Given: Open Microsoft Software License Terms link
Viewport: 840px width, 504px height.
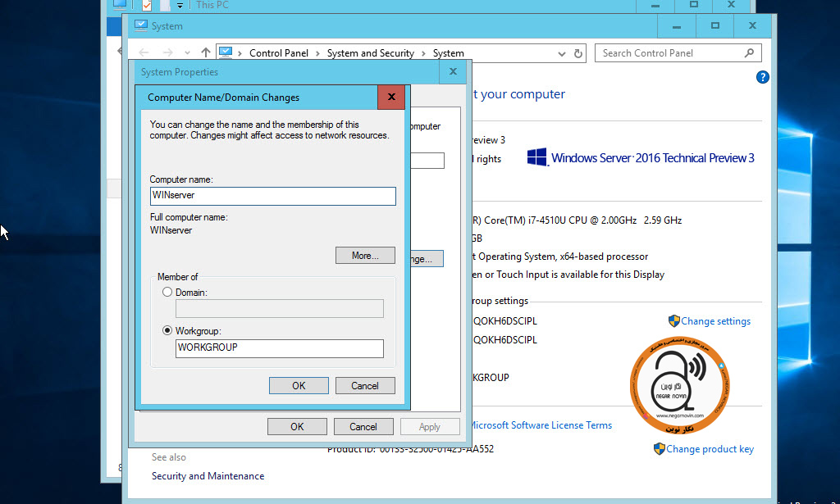Looking at the screenshot, I should click(x=541, y=425).
